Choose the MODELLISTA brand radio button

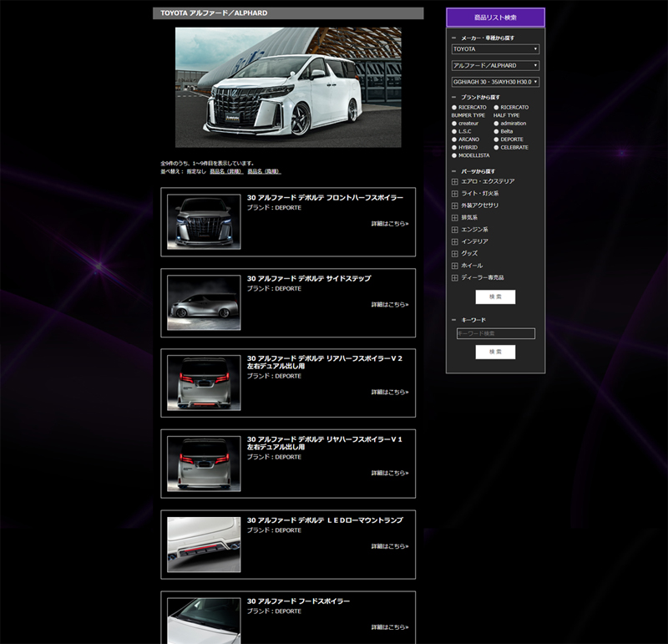[x=454, y=155]
